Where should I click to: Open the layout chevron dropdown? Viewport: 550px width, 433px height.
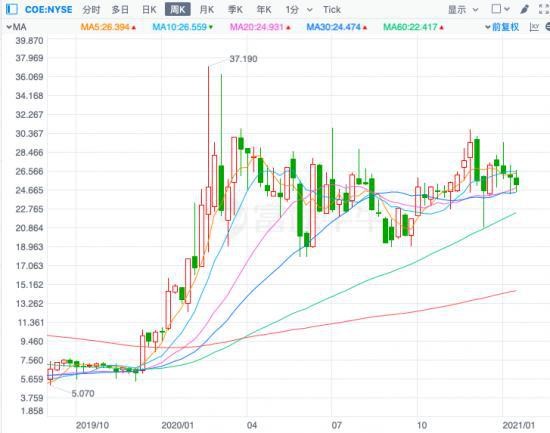[x=507, y=9]
